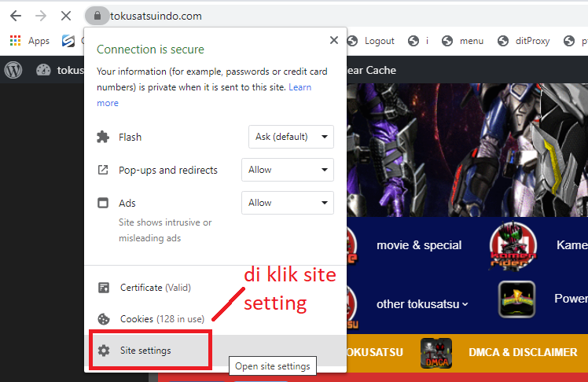Screen dimensions: 588x382
Task: Click the Power Rangers morpher icon
Action: point(516,299)
